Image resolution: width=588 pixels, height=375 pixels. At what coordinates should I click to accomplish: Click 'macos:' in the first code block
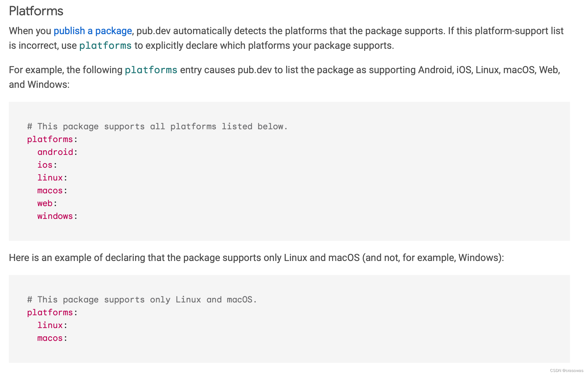click(52, 191)
